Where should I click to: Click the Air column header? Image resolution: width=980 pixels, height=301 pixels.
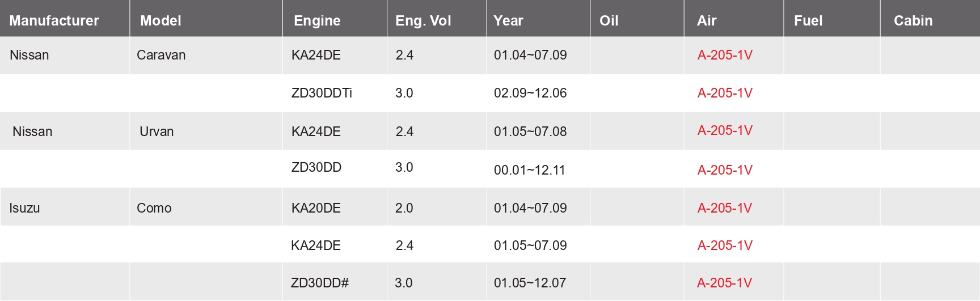707,20
